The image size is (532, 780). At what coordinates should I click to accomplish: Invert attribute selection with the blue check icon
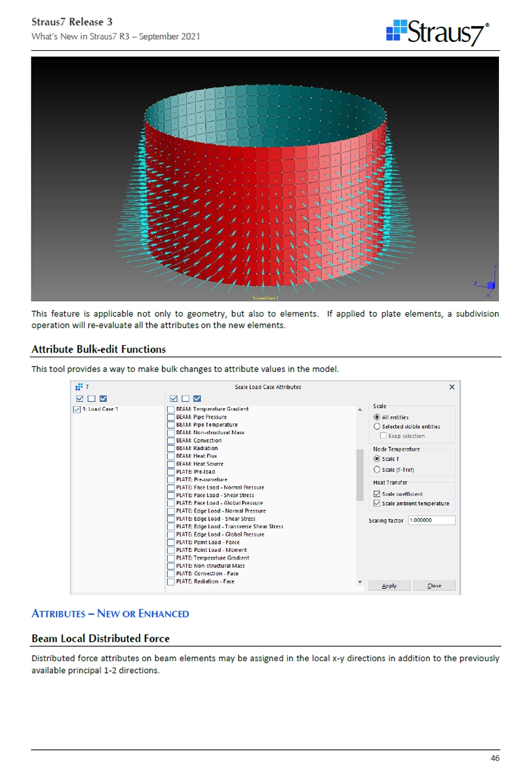coord(197,399)
